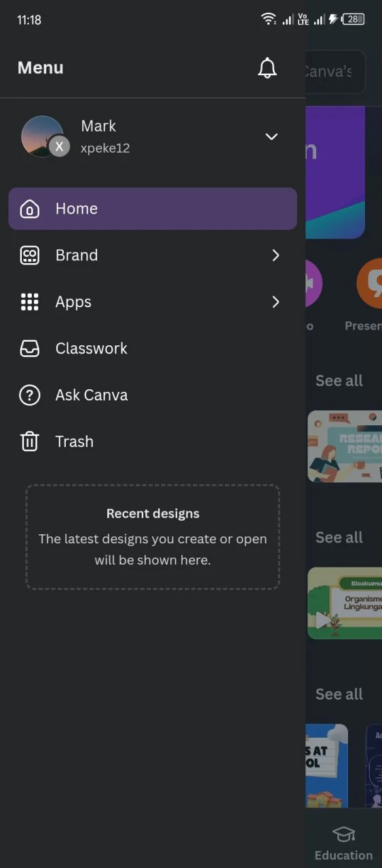The image size is (382, 868).
Task: Open the Brand menu item
Action: pyautogui.click(x=153, y=256)
